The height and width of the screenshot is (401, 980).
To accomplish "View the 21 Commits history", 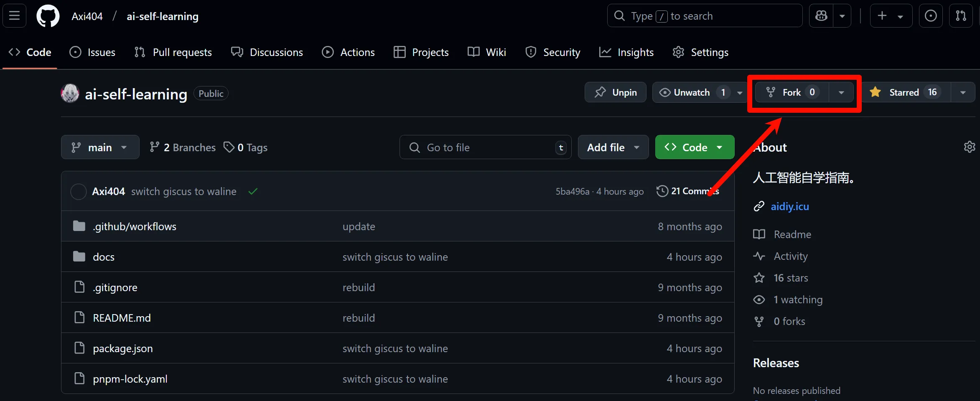I will [x=688, y=191].
